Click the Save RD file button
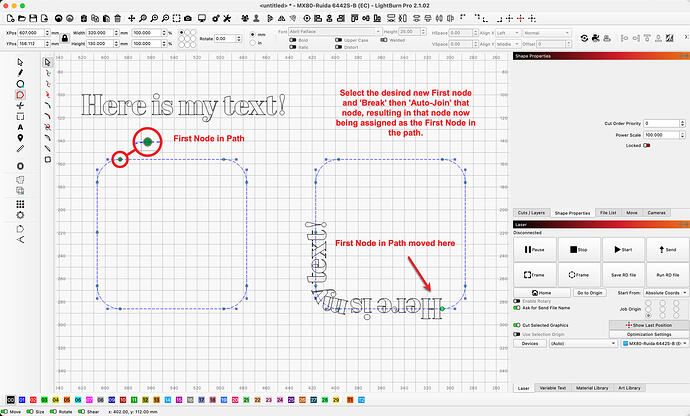This screenshot has width=690, height=416. [623, 275]
